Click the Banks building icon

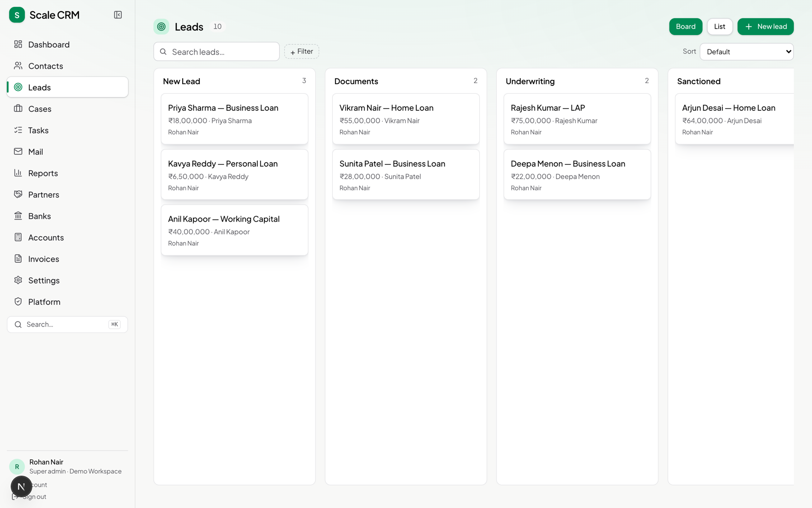(18, 216)
